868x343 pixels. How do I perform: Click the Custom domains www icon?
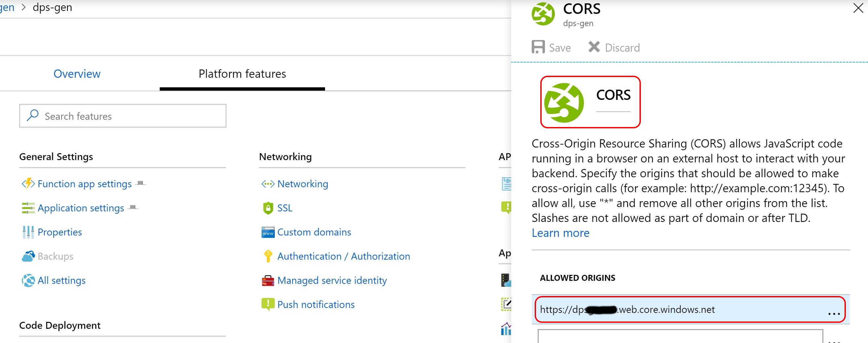[268, 232]
